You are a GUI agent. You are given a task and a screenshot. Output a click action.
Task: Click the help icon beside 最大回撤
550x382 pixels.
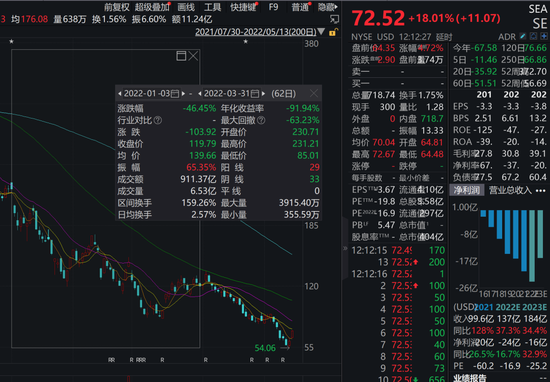pos(261,121)
